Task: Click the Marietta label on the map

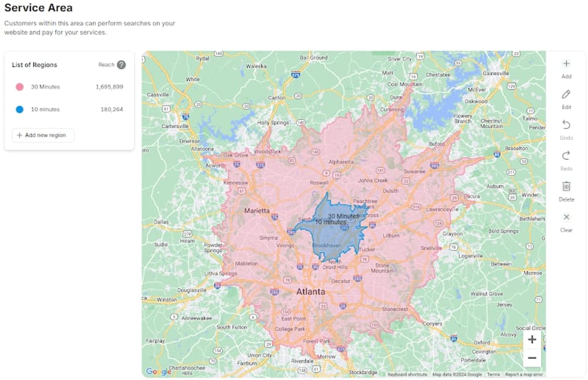Action: click(x=257, y=211)
